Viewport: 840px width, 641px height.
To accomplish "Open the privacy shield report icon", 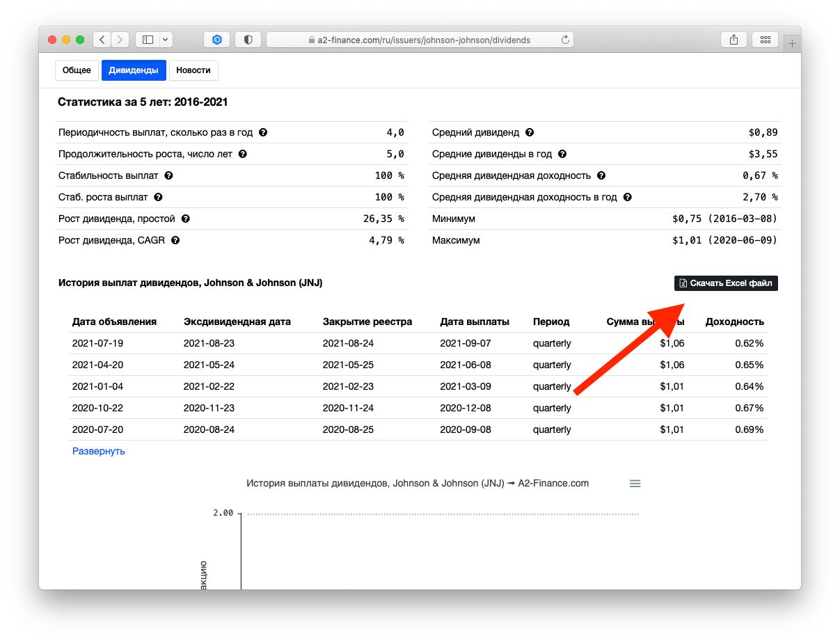I will [248, 40].
